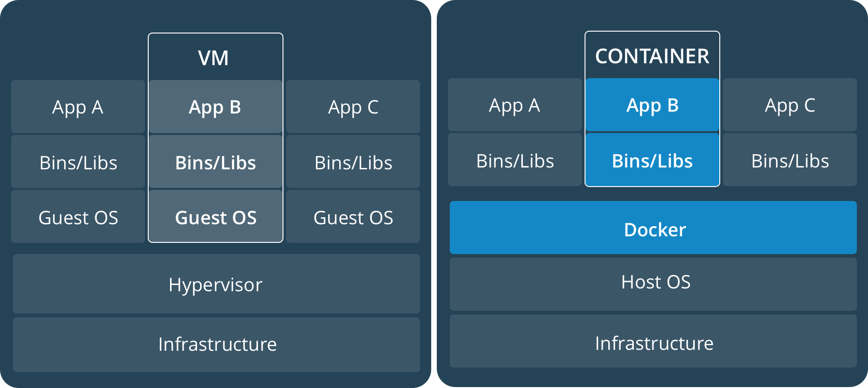
Task: Select App A in the VM diagram
Action: (x=78, y=107)
